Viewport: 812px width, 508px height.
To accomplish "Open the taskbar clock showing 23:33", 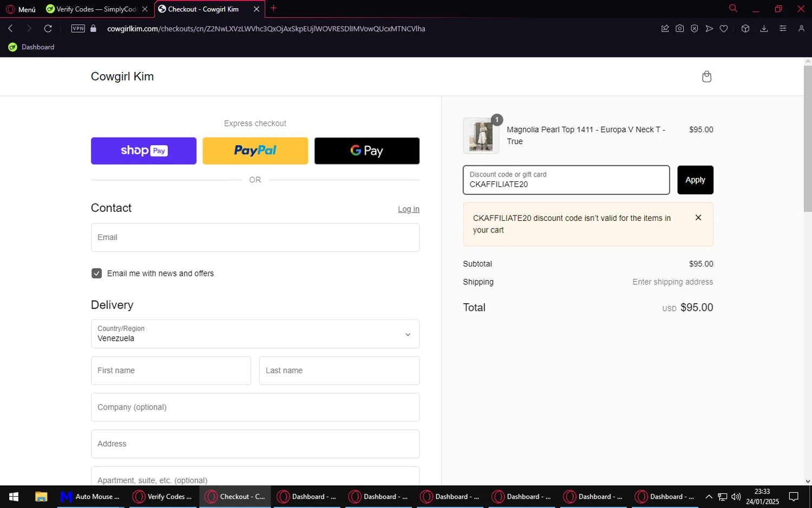I will pyautogui.click(x=762, y=497).
